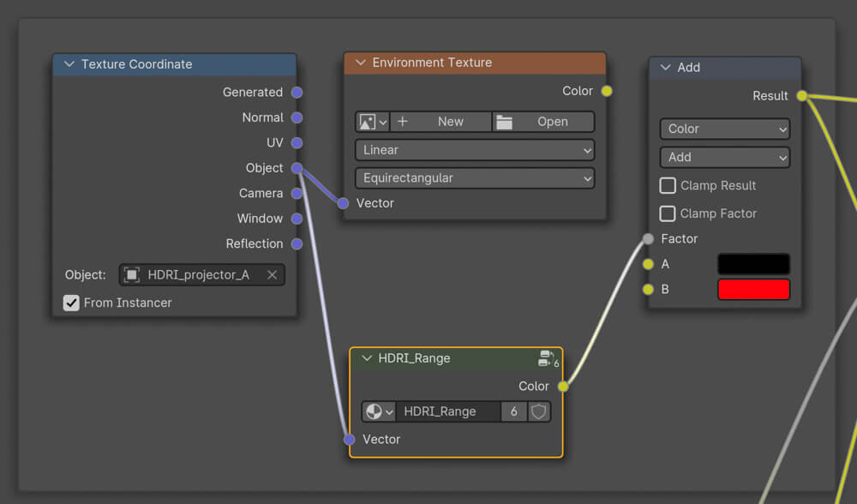
Task: Clear the HDRI_projector_A object field
Action: [273, 275]
